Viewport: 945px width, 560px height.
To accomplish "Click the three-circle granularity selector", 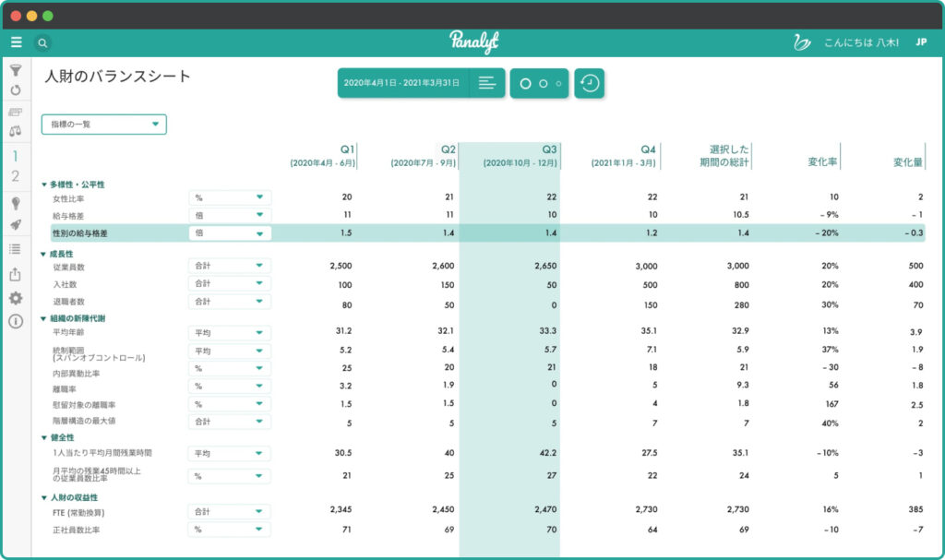I will coord(539,83).
